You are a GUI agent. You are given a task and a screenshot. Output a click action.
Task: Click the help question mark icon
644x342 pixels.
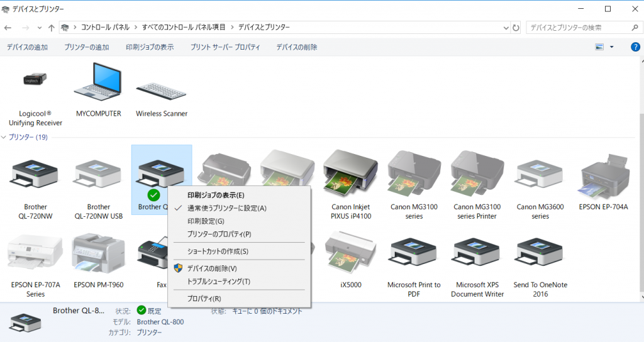(x=635, y=47)
